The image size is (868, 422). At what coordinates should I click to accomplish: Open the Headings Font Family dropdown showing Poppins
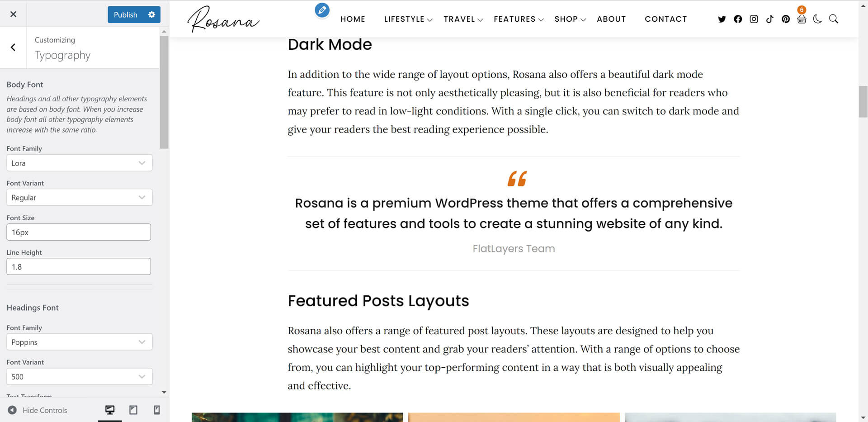(79, 342)
